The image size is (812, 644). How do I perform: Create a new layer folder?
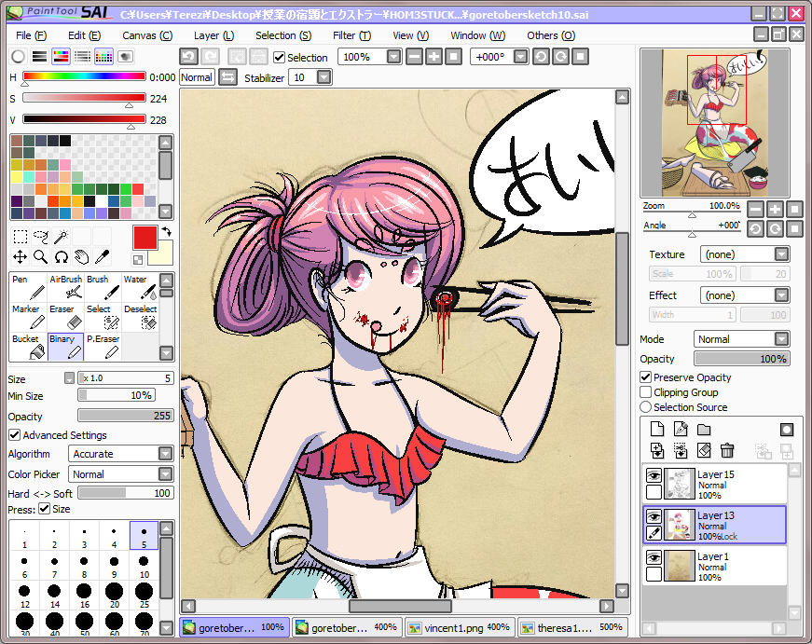pos(704,429)
